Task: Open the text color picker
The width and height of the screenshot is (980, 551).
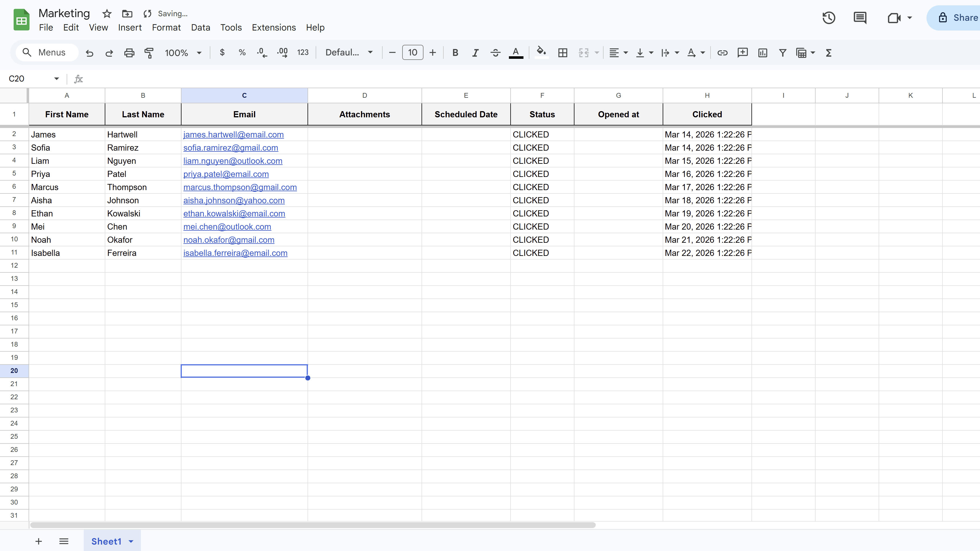Action: [x=516, y=52]
